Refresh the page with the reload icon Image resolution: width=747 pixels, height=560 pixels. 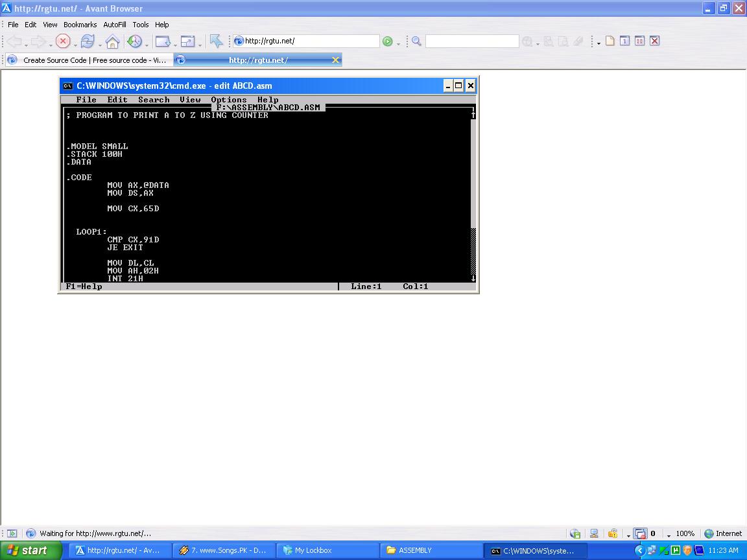[87, 41]
